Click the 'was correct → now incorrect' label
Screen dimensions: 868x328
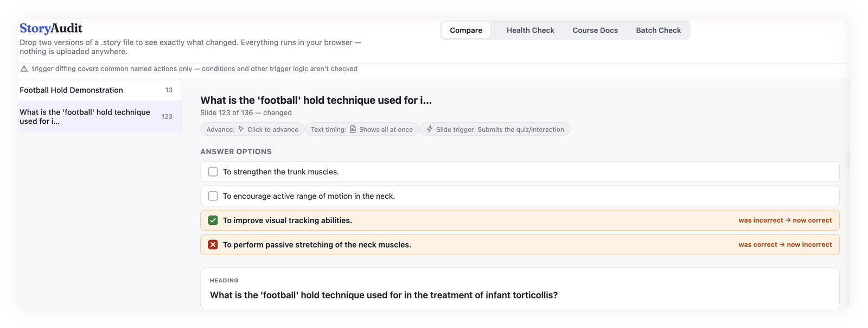coord(785,245)
